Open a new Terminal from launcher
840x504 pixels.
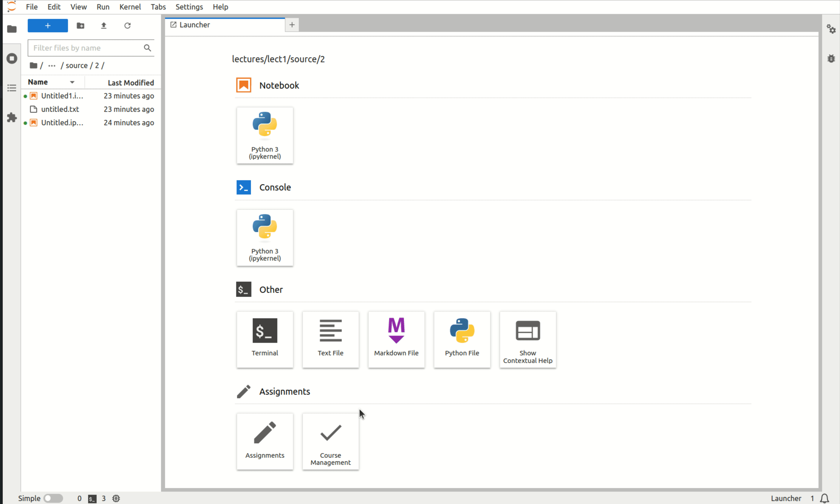(x=265, y=339)
